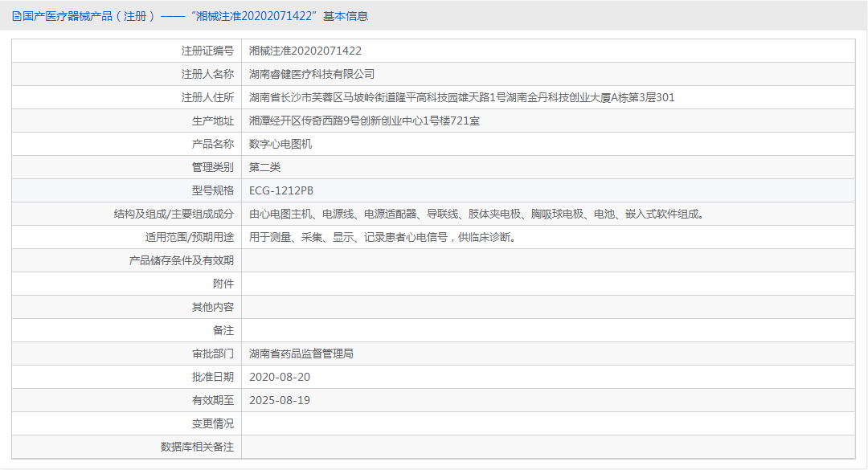
Task: Click the 其他内容 label
Action: 212,307
